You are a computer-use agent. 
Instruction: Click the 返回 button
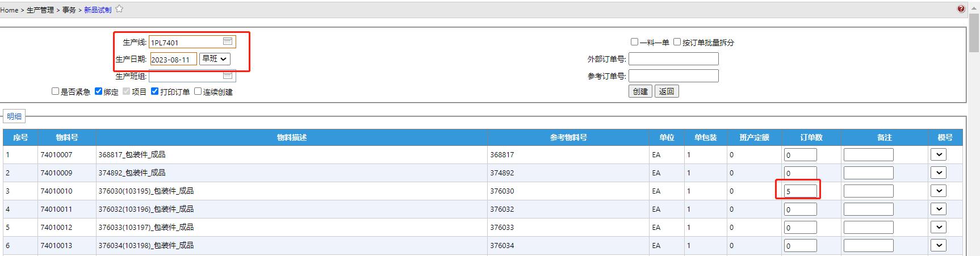click(667, 91)
